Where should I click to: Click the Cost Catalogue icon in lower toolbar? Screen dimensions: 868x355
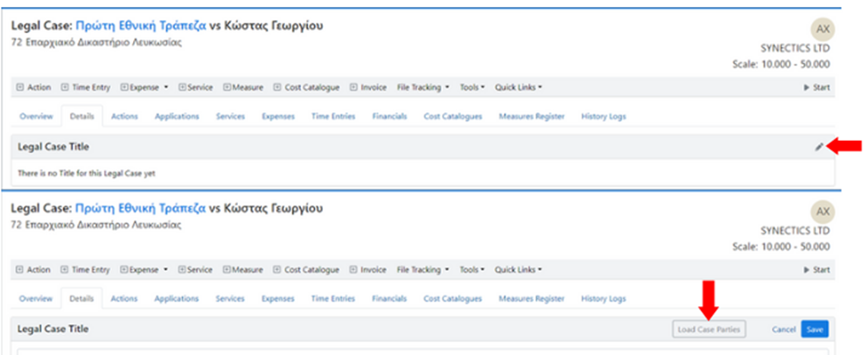coord(277,270)
